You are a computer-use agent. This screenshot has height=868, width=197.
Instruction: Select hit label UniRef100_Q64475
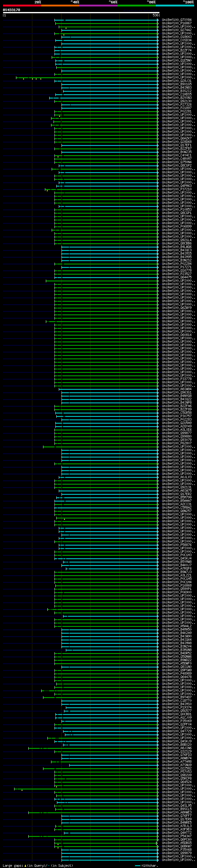(x=177, y=277)
